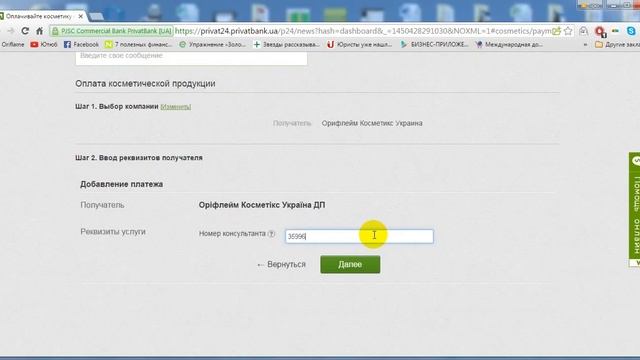Screen dimensions: 640x360
Task: Open the red Opera-style extension icon
Action: [x=600, y=31]
